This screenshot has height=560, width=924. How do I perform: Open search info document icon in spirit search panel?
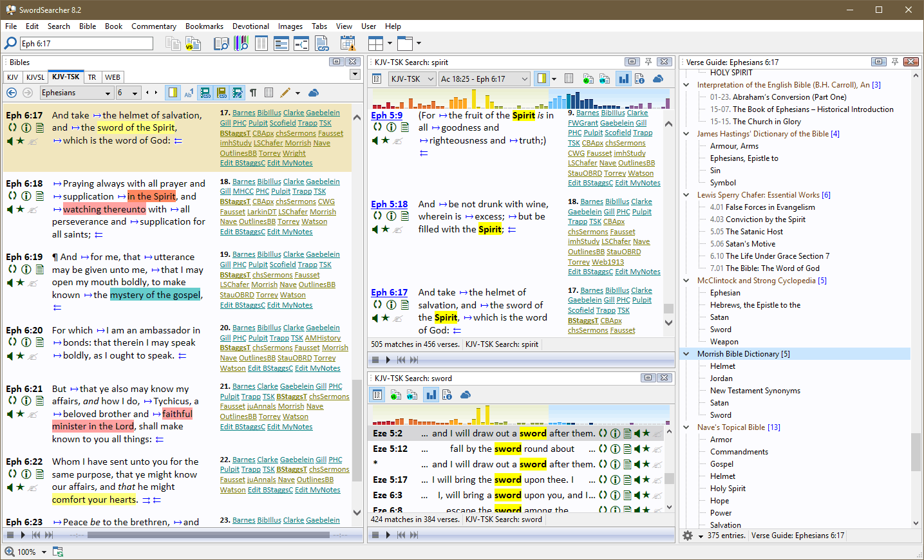pos(639,79)
